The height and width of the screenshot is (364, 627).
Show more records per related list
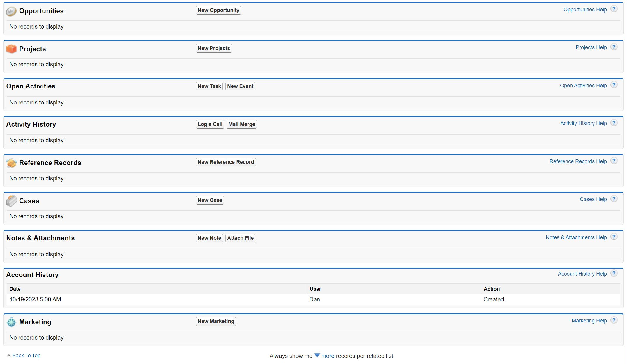(x=328, y=356)
